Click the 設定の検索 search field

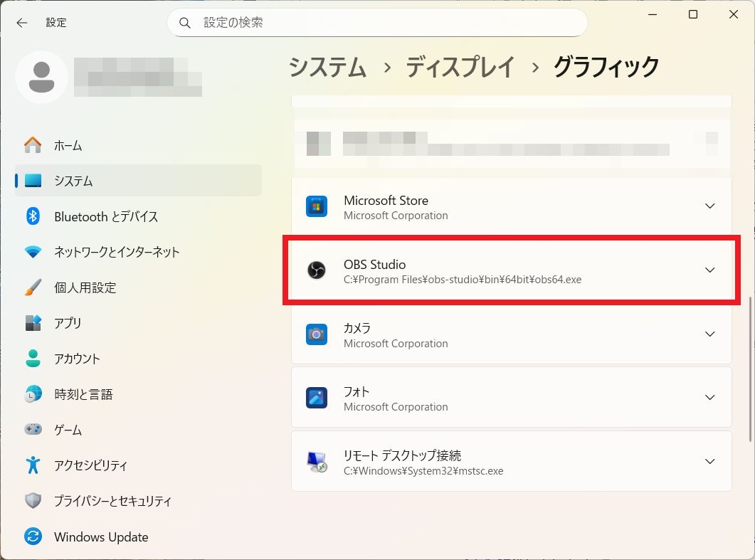377,22
